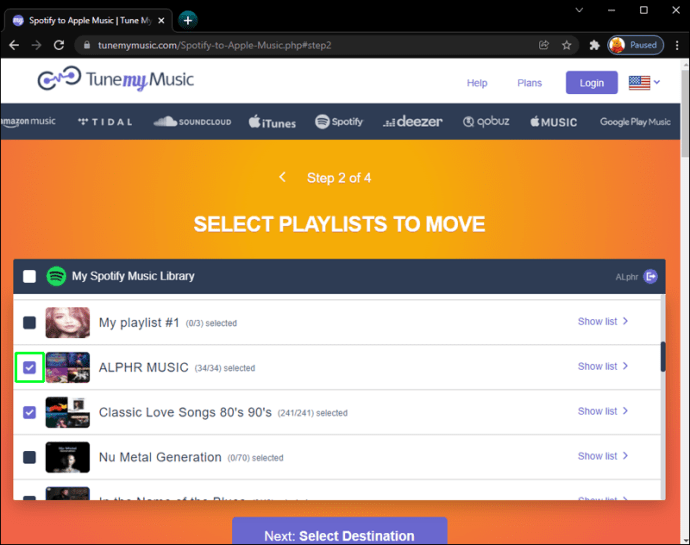Click Nu Metal Generation cover thumbnail
Viewport: 690px width, 545px height.
click(x=68, y=457)
